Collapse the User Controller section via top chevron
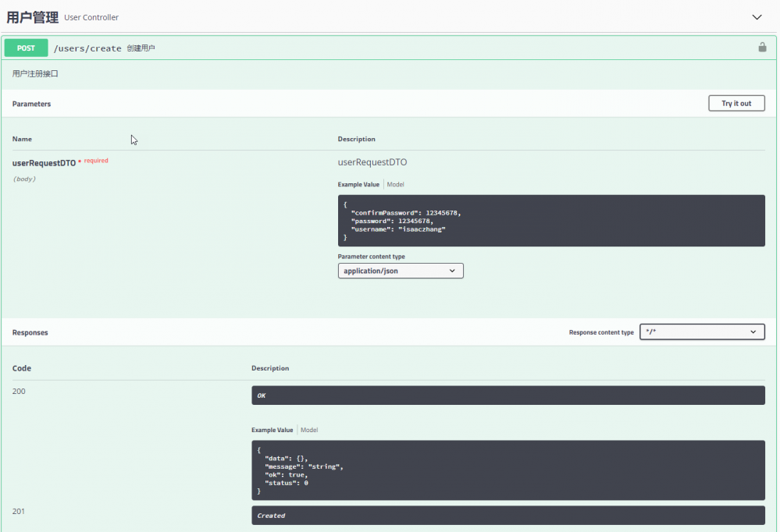 point(756,16)
